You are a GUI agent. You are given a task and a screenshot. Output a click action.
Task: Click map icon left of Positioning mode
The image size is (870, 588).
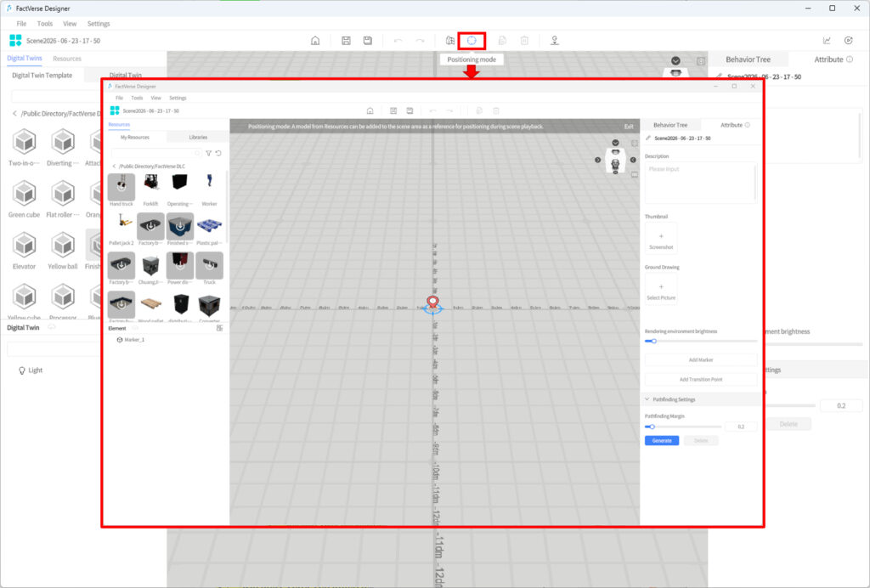(x=450, y=41)
